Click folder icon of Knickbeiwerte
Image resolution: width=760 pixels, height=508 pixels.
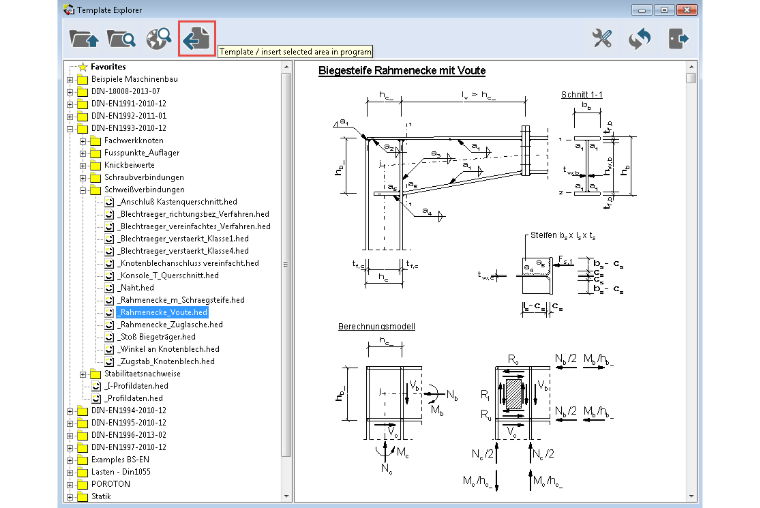tap(96, 165)
